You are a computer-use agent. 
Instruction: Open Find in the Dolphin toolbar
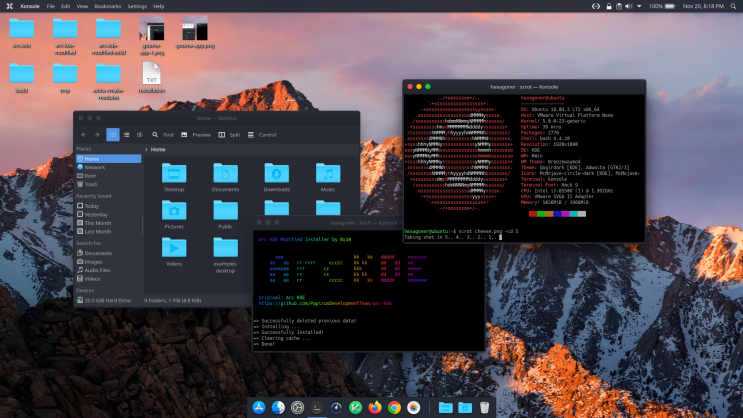point(163,135)
